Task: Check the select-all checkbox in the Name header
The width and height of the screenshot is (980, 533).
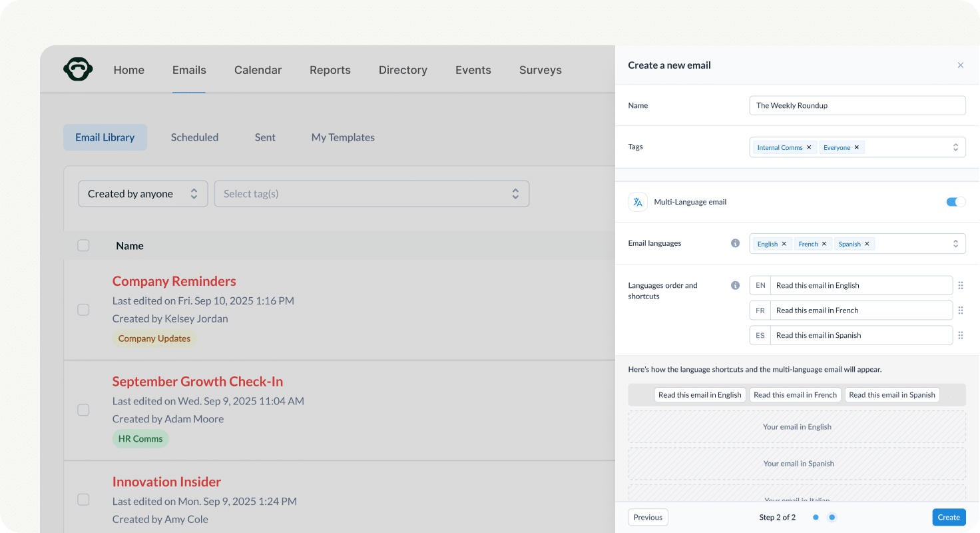Action: pyautogui.click(x=83, y=245)
